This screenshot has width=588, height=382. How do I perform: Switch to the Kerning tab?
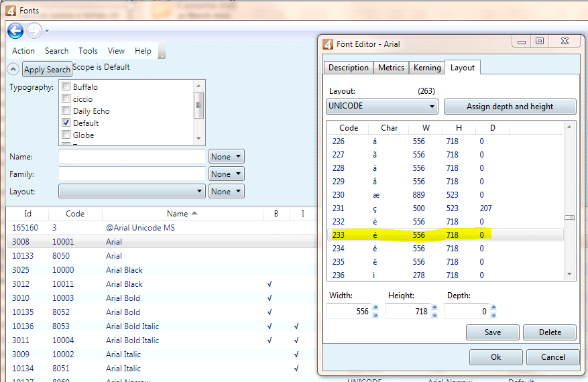(x=427, y=68)
